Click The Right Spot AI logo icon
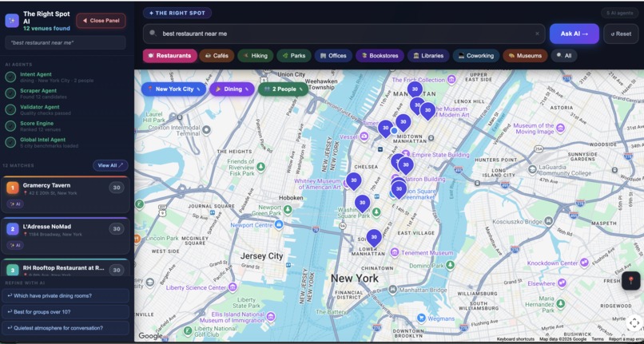This screenshot has height=344, width=644. coord(12,21)
